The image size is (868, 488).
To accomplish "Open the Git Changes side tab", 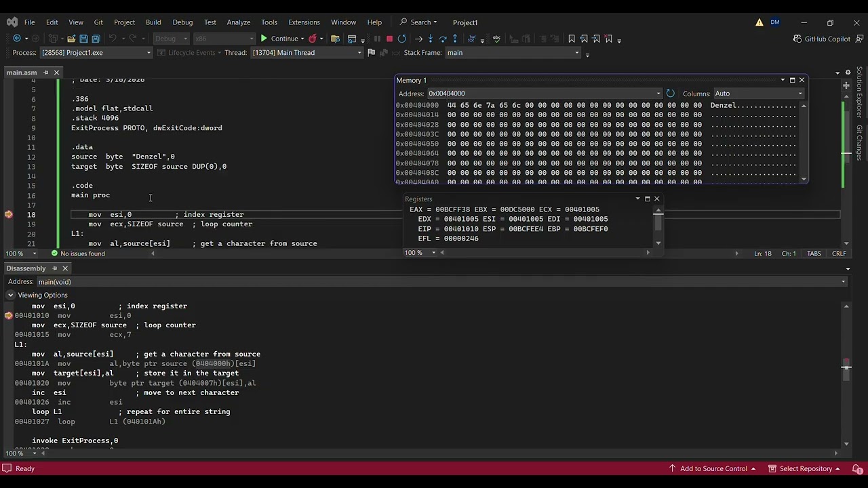I will point(859,142).
